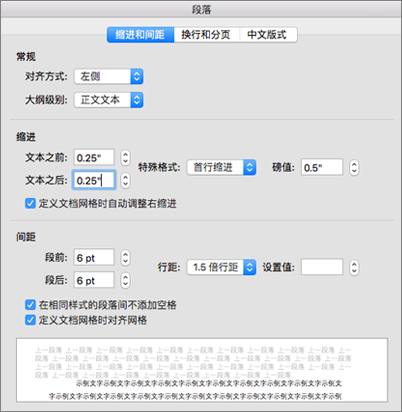402x412 pixels.
Task: Click the stepper next to 段后
Action: (125, 280)
